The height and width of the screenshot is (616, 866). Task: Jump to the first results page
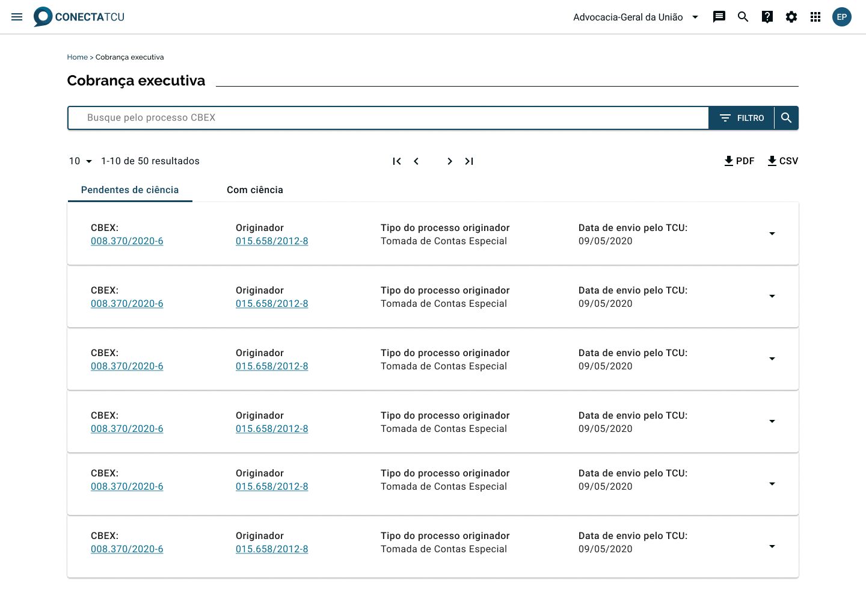(397, 161)
